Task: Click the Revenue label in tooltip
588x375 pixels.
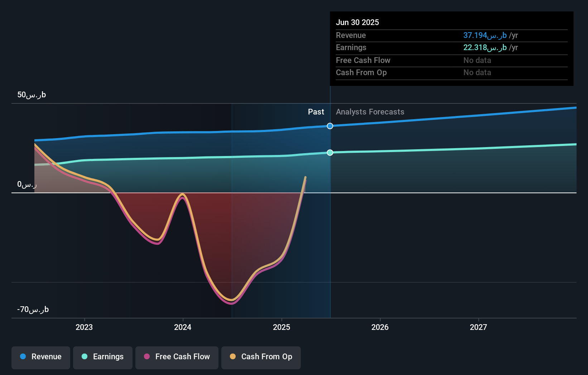Action: pyautogui.click(x=351, y=35)
